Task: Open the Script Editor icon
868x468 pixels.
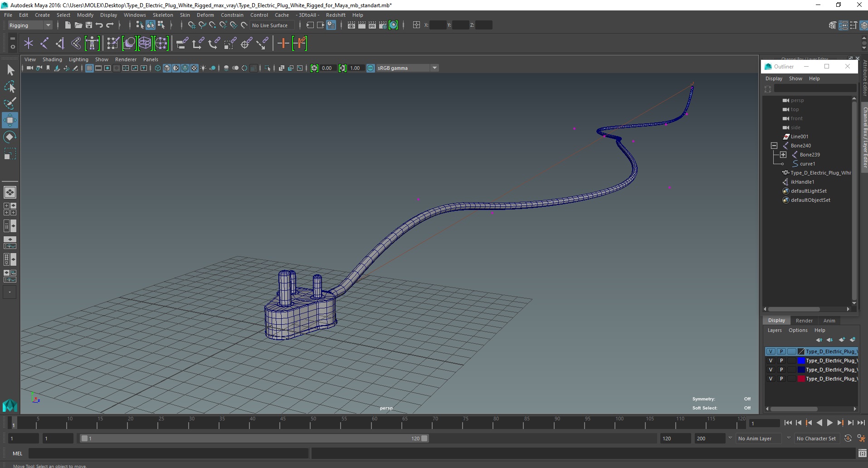Action: pos(862,453)
